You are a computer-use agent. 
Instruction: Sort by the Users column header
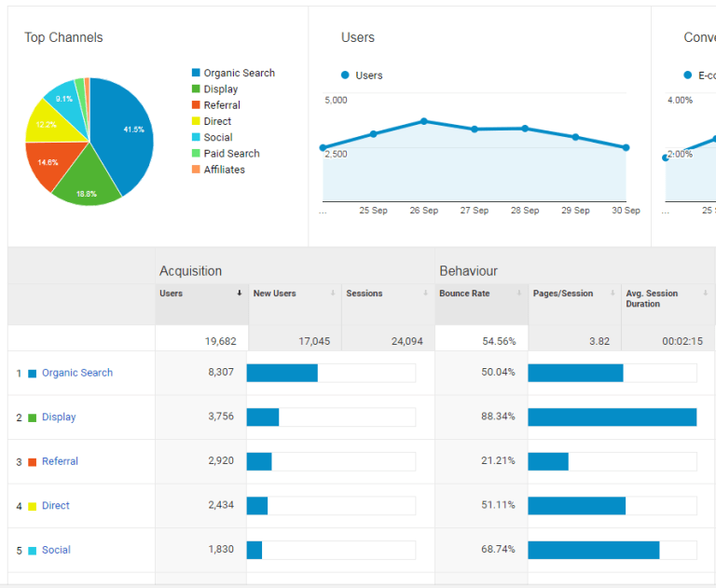(172, 294)
